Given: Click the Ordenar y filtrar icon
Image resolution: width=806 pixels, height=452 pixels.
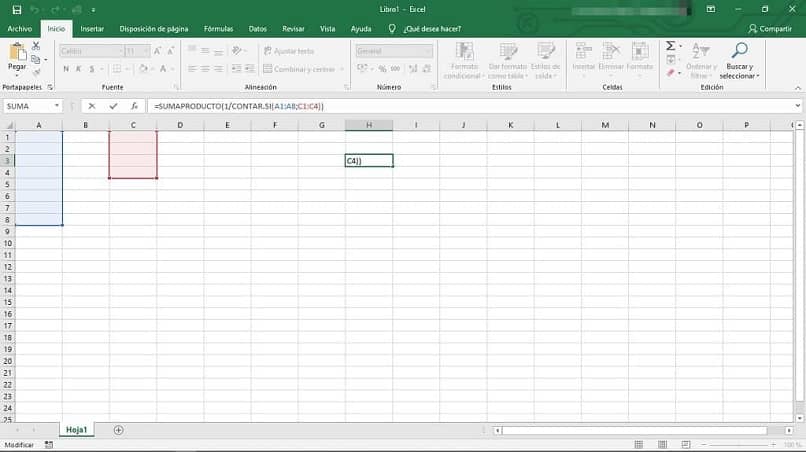Looking at the screenshot, I should pos(701,50).
